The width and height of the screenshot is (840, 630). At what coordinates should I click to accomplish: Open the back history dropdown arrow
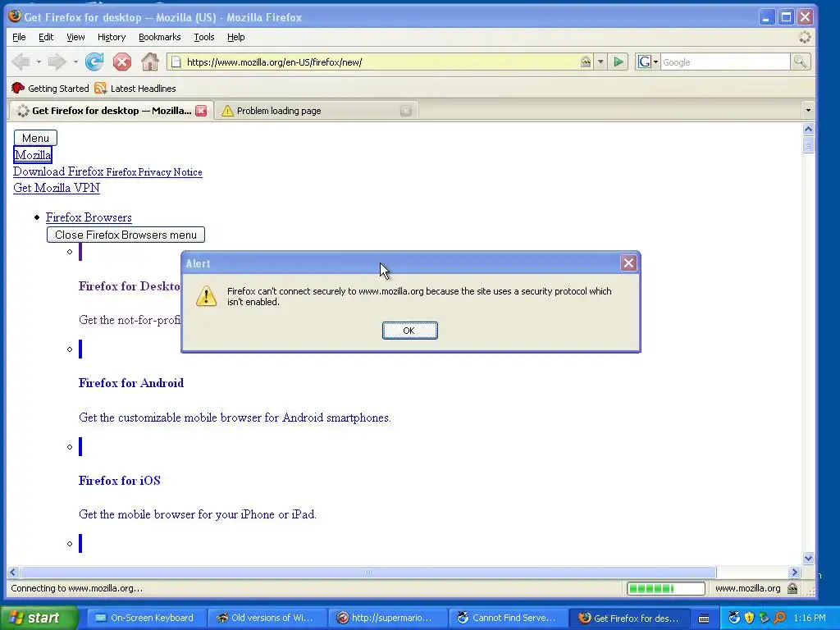click(x=39, y=62)
